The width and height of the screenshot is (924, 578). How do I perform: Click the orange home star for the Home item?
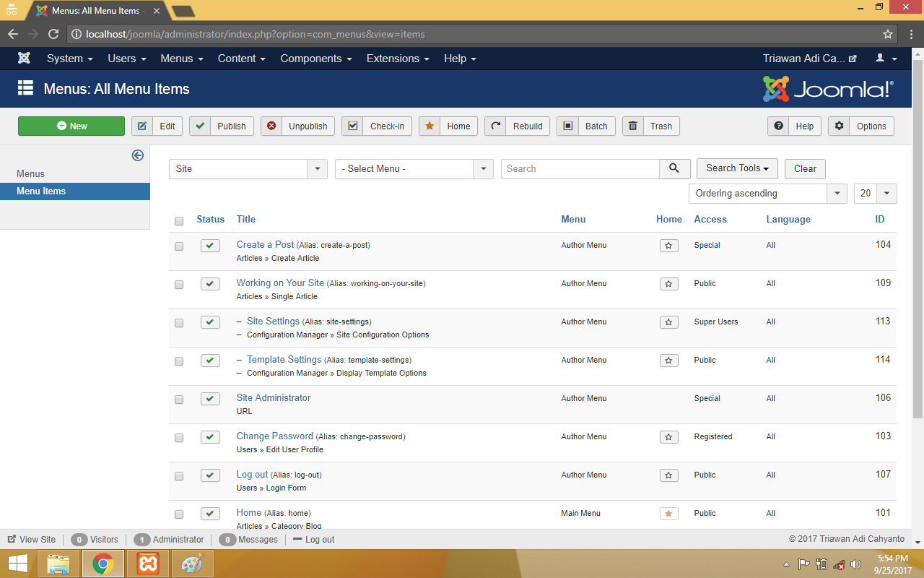click(668, 514)
